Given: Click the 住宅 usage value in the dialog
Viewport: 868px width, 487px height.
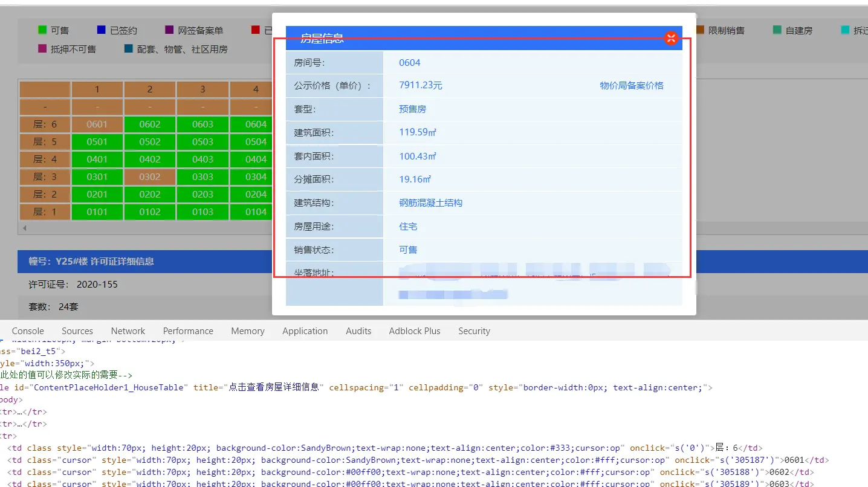Looking at the screenshot, I should point(408,227).
